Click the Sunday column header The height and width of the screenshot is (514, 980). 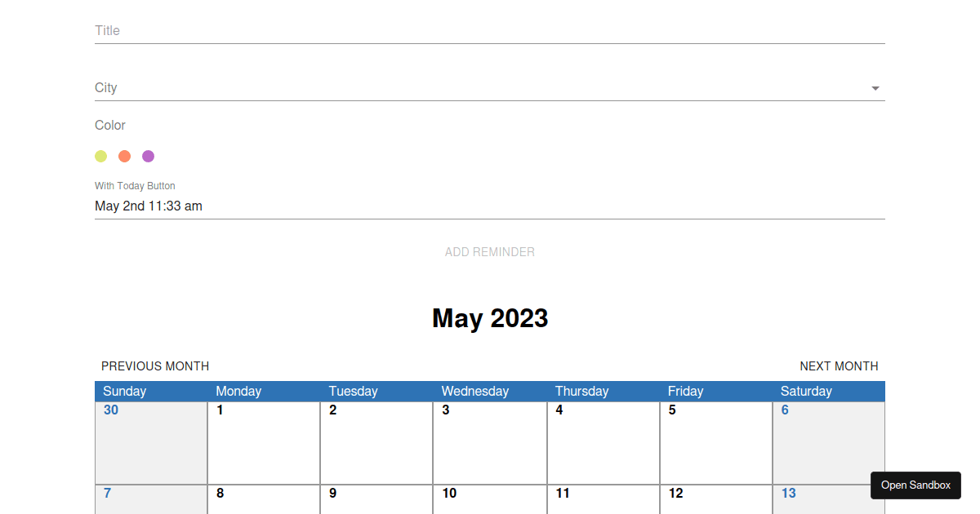124,391
